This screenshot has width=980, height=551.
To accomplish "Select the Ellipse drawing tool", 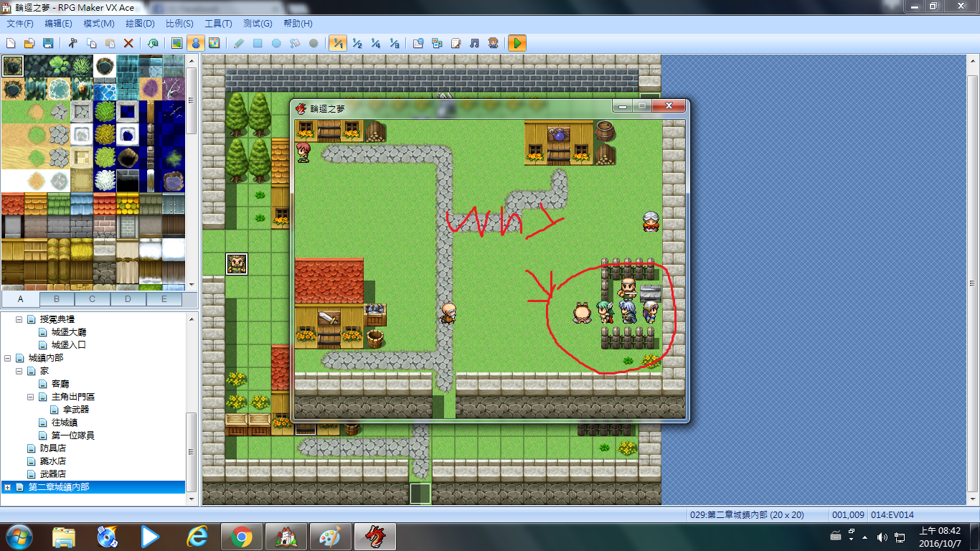I will tap(276, 43).
